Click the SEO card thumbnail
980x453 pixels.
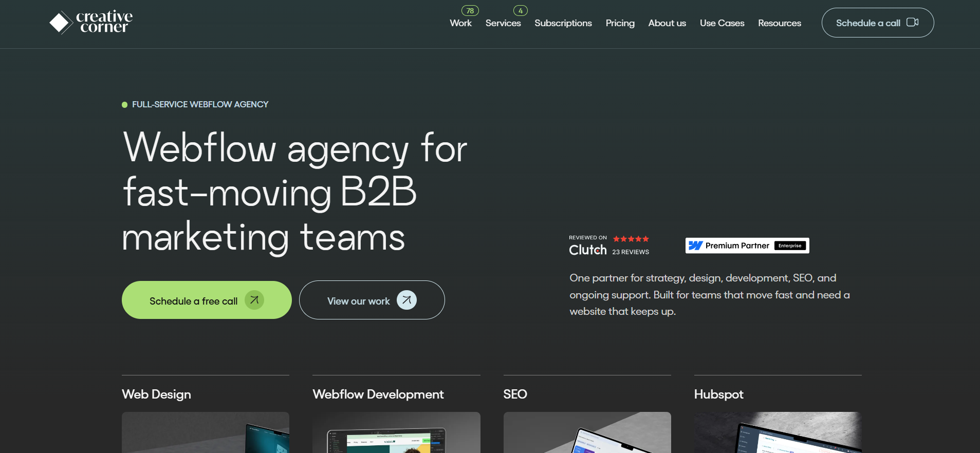point(587,432)
